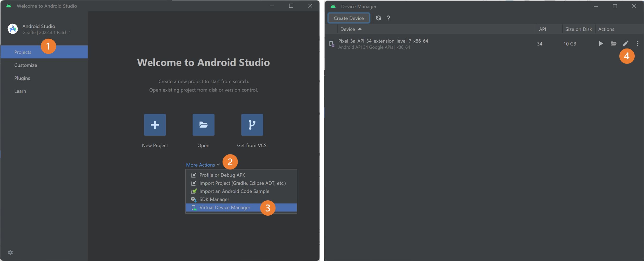Launch the Pixel_3a virtual device
The image size is (644, 261).
coord(601,44)
